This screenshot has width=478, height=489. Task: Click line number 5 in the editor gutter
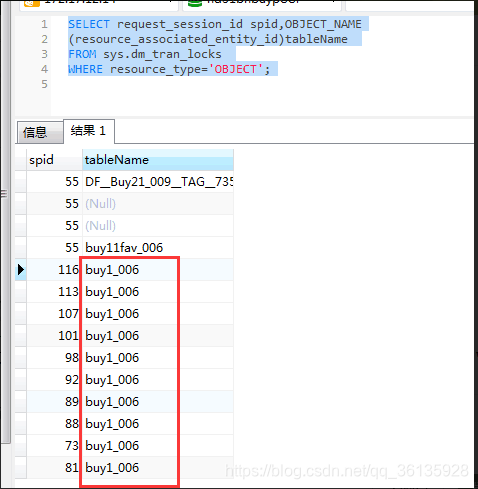click(44, 84)
